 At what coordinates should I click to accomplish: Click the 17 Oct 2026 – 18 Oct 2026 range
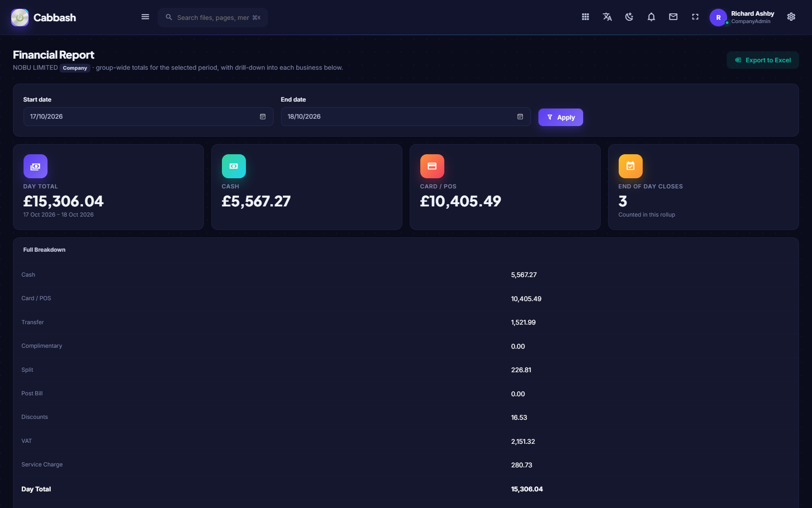coord(59,215)
